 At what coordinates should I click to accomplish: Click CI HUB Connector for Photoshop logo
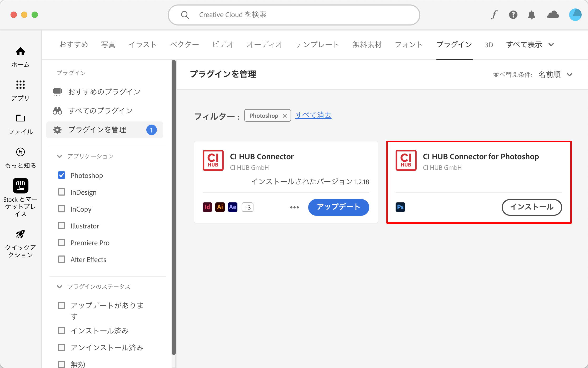406,160
